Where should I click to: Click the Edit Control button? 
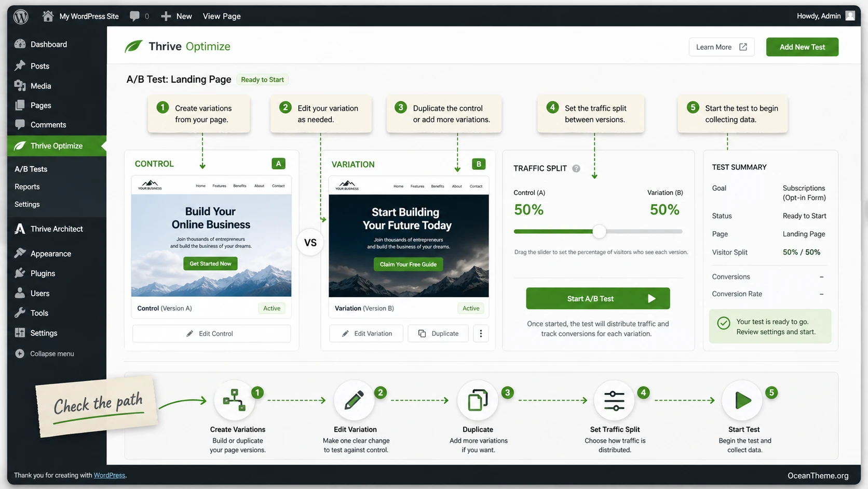[211, 334]
